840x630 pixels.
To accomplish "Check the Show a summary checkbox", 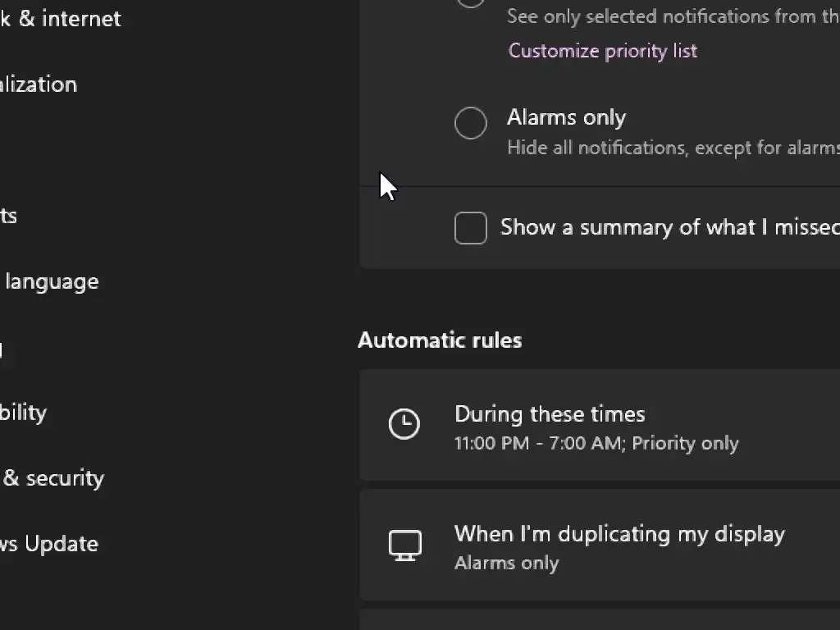I will [x=471, y=228].
